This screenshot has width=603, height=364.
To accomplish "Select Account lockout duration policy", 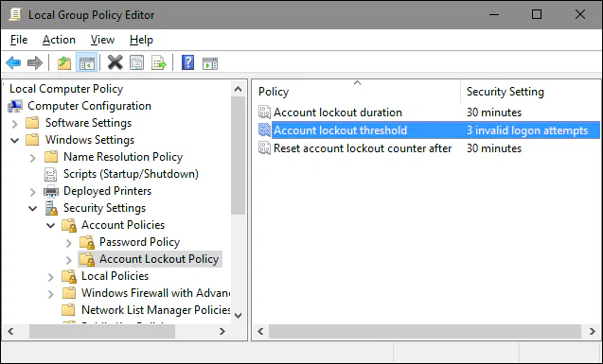I will (x=338, y=113).
